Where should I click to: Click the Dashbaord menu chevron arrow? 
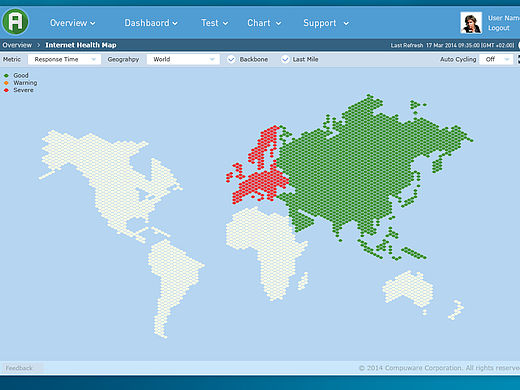175,23
